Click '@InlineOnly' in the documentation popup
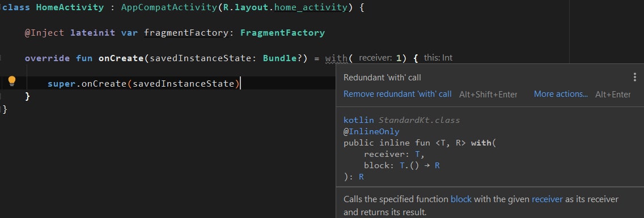Image resolution: width=644 pixels, height=218 pixels. click(371, 132)
